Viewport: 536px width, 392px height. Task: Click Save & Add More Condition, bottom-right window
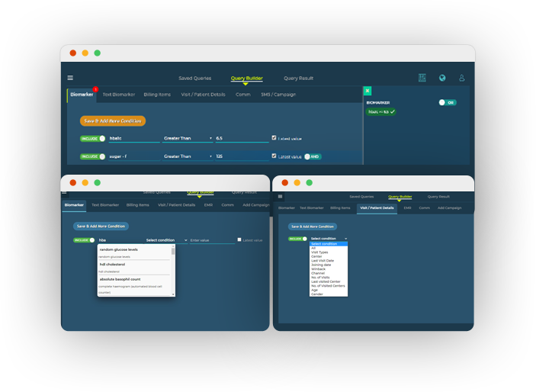point(313,227)
